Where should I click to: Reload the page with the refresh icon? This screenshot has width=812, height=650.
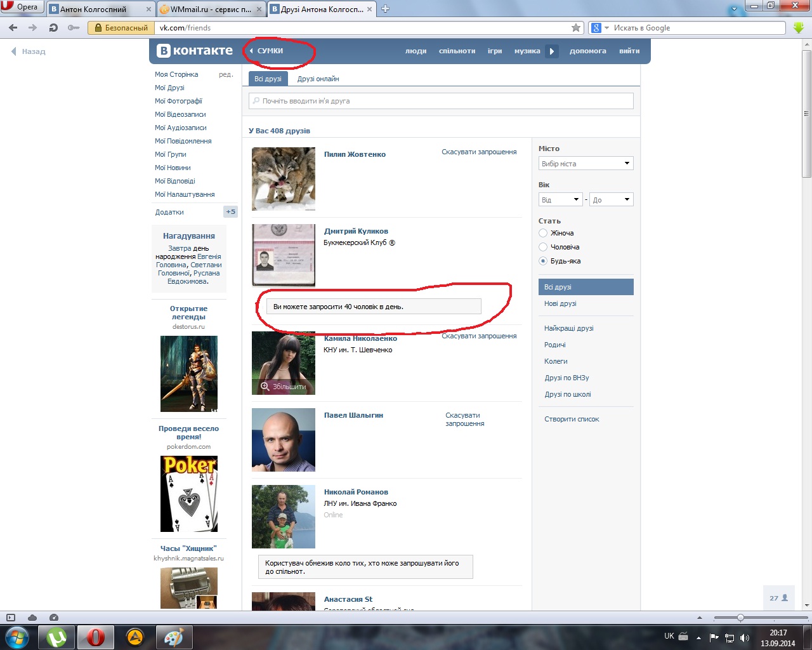point(53,28)
